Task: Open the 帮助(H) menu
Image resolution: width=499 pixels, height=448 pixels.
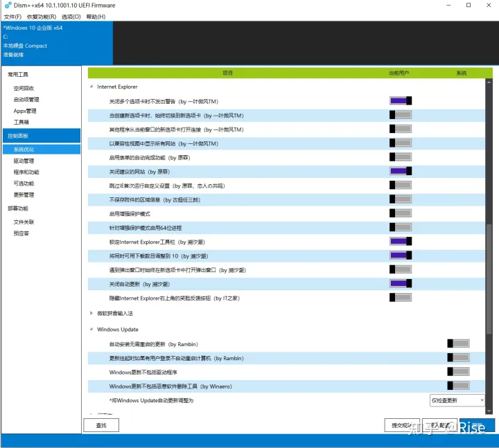Action: [x=96, y=17]
